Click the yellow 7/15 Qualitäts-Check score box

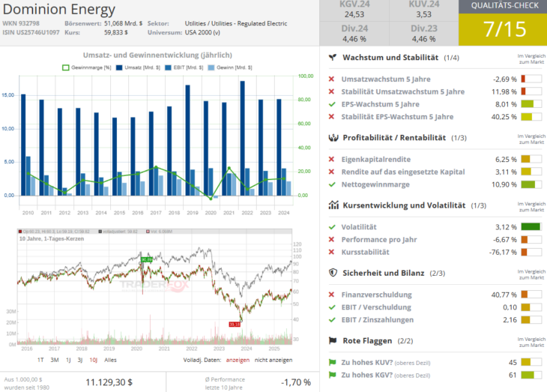coord(504,29)
